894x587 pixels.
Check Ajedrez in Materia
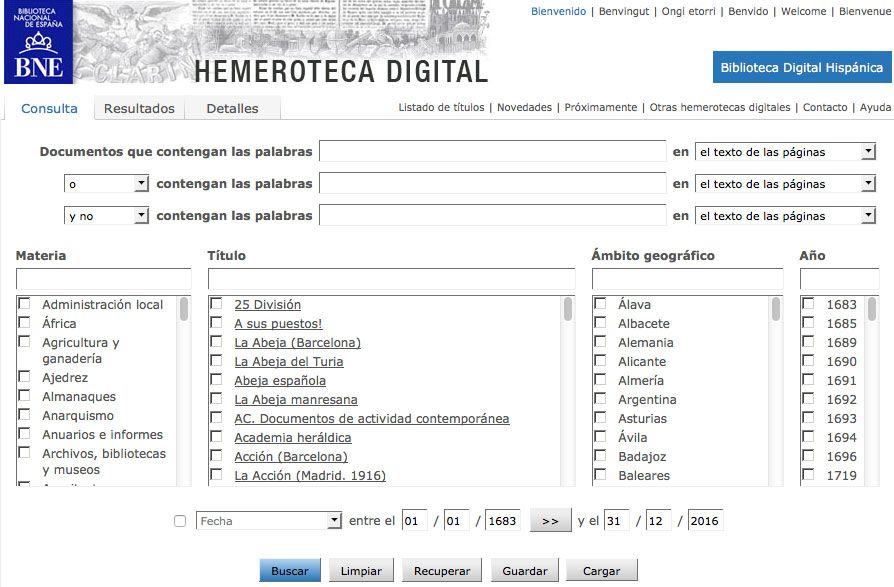point(25,377)
